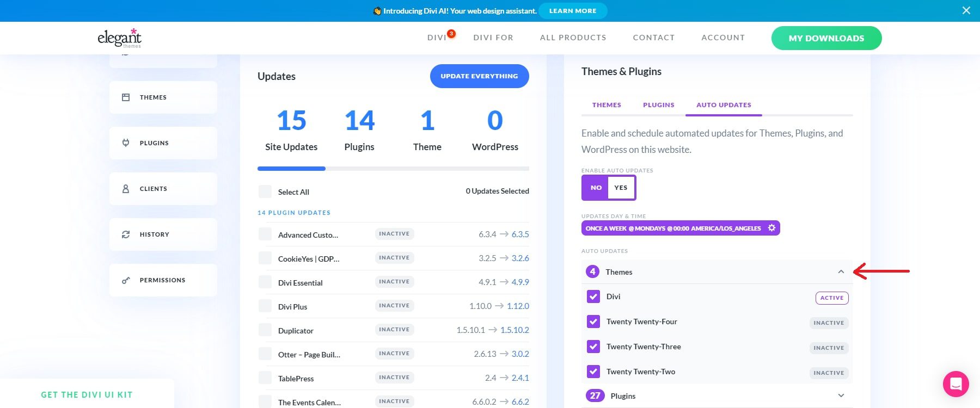Viewport: 980px width, 408px height.
Task: Open the update schedule gear settings
Action: coord(771,228)
